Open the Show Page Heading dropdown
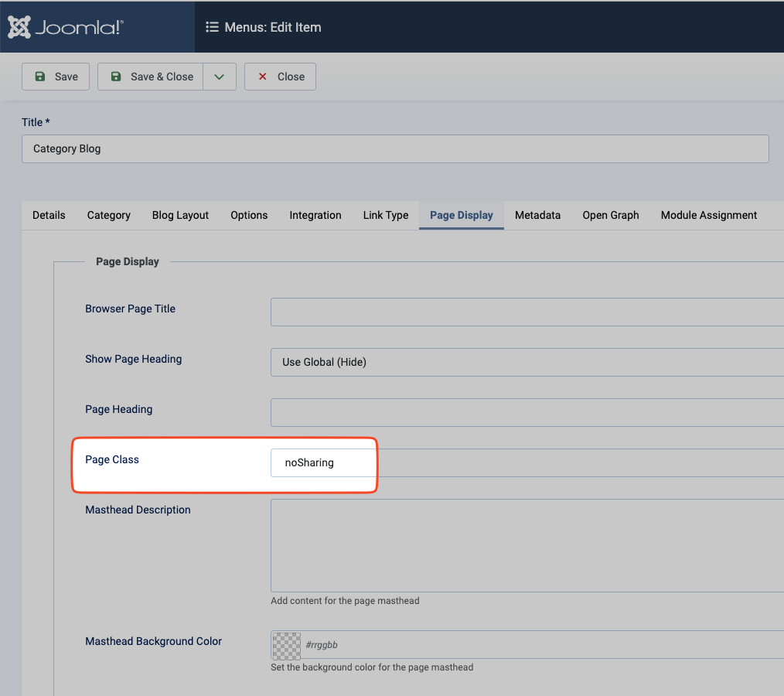Screen dimensions: 784x696 point(527,362)
